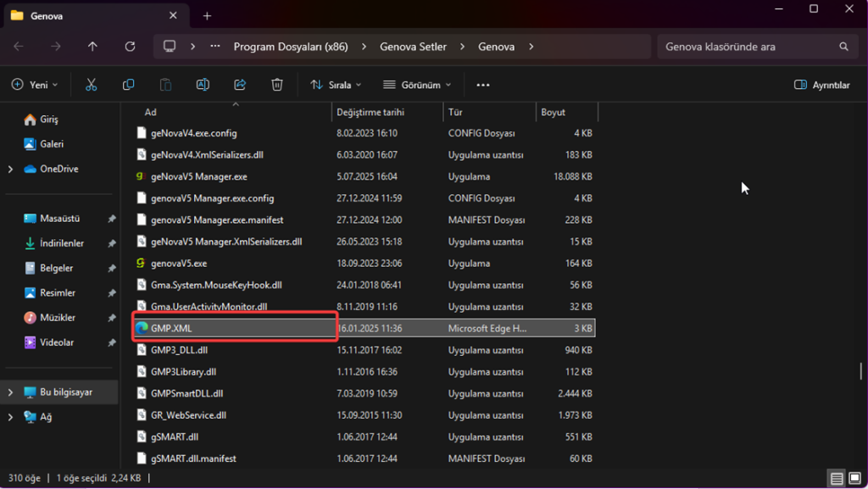Click the Paste clipboard icon
The height and width of the screenshot is (489, 868).
point(165,85)
